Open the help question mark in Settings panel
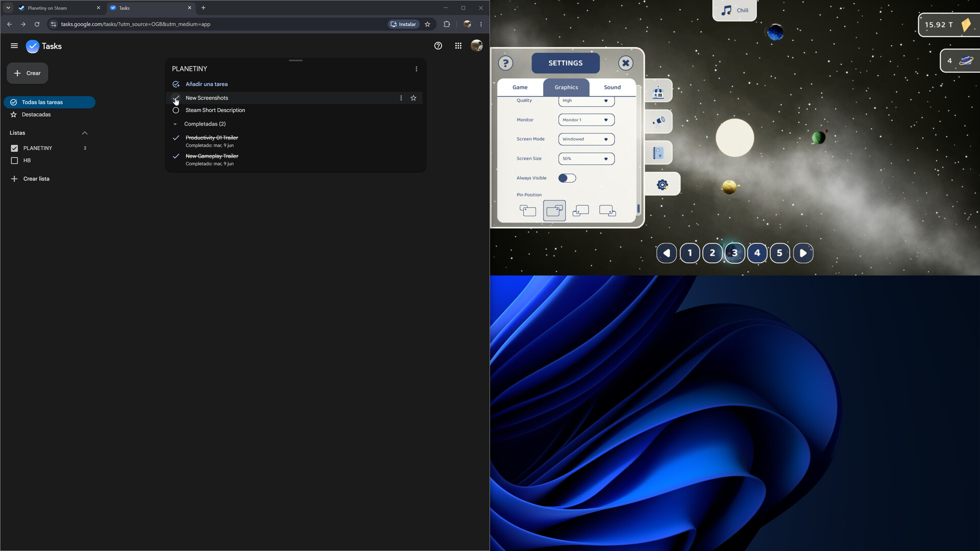Image resolution: width=980 pixels, height=551 pixels. pos(505,63)
